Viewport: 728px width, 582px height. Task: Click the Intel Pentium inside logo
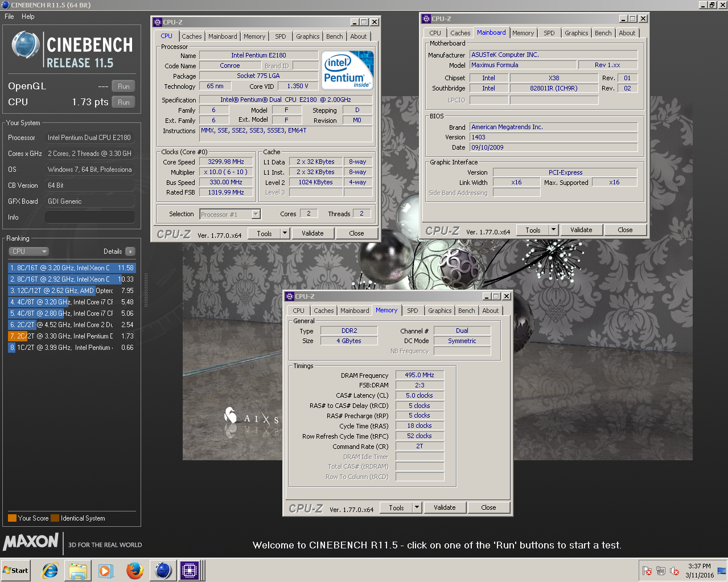(x=347, y=69)
